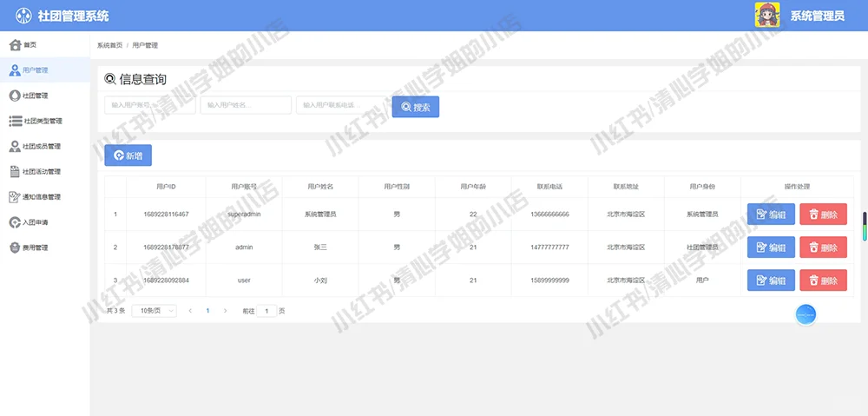Delete the user 小刘 row
The width and height of the screenshot is (868, 416).
(x=823, y=281)
